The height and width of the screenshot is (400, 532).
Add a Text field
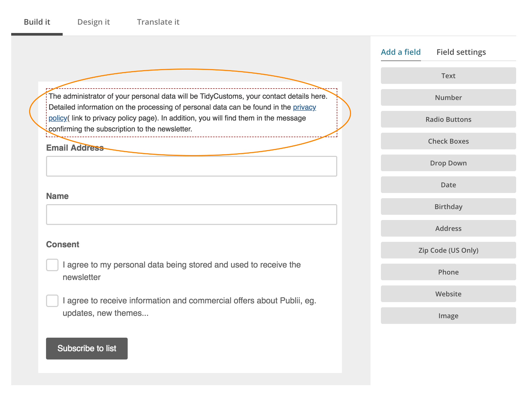click(448, 76)
